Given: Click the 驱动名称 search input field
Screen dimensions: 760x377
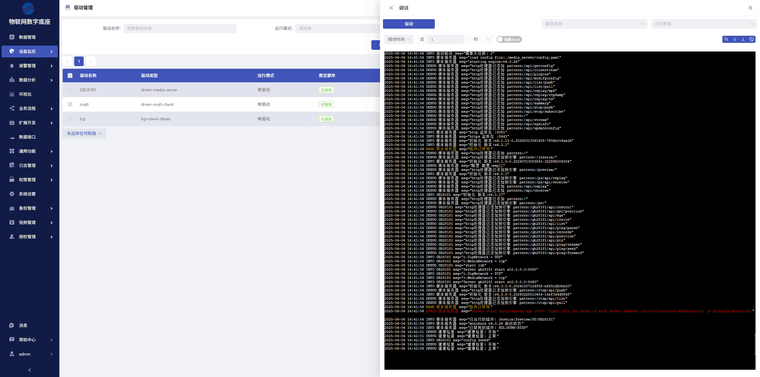Looking at the screenshot, I should [180, 29].
